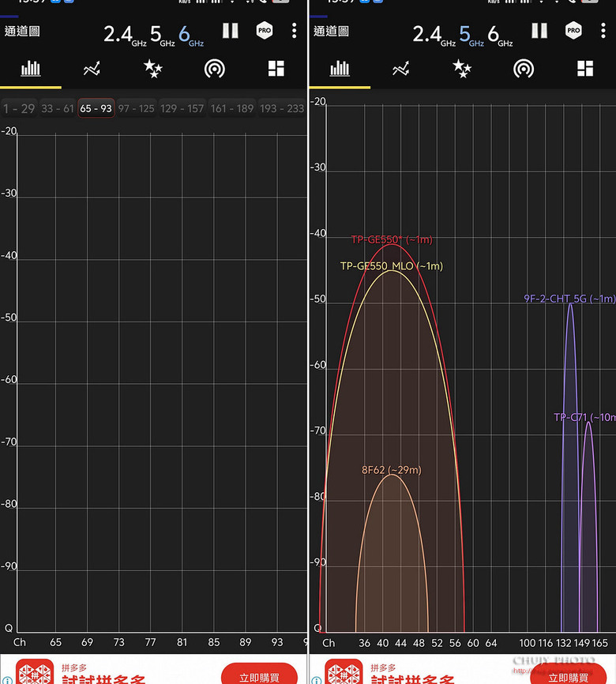The height and width of the screenshot is (684, 616).
Task: Open the ad info icon in the left screen
Action: (x=7, y=680)
